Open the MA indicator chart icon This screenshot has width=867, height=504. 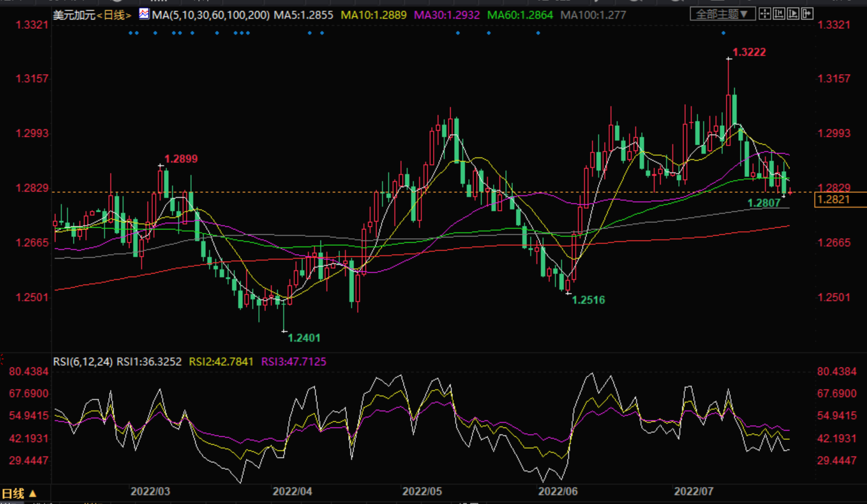point(144,14)
